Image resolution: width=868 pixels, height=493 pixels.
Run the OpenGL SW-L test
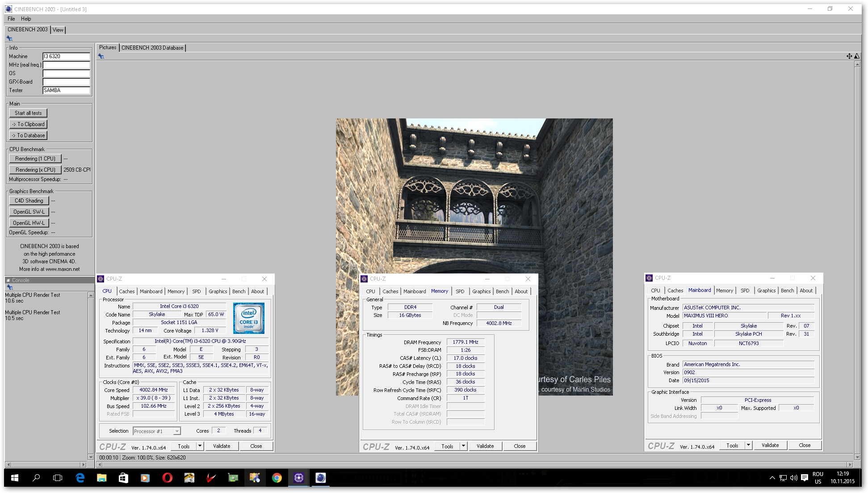tap(29, 212)
